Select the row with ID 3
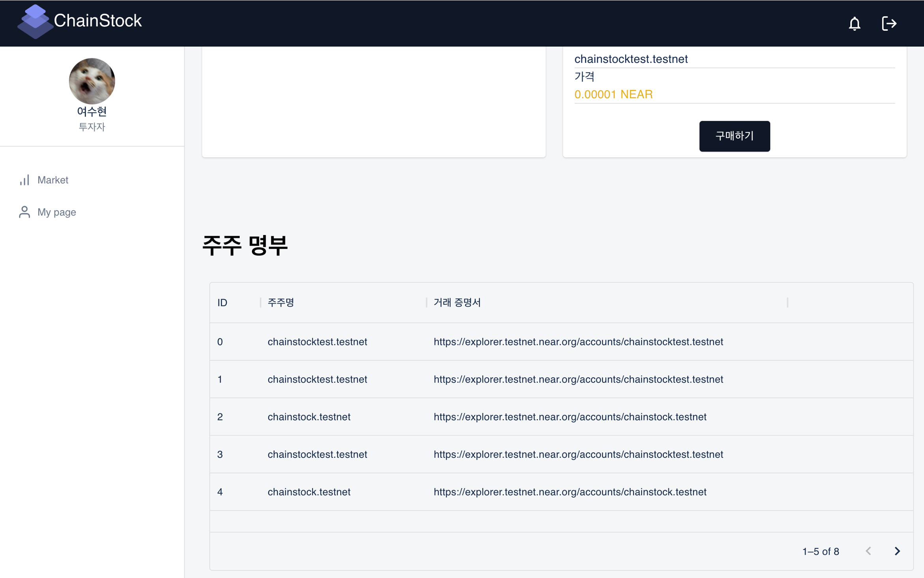924x578 pixels. pyautogui.click(x=220, y=455)
